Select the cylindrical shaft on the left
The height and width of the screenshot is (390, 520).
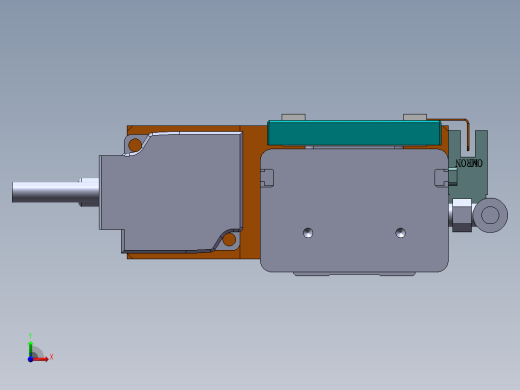pyautogui.click(x=55, y=192)
